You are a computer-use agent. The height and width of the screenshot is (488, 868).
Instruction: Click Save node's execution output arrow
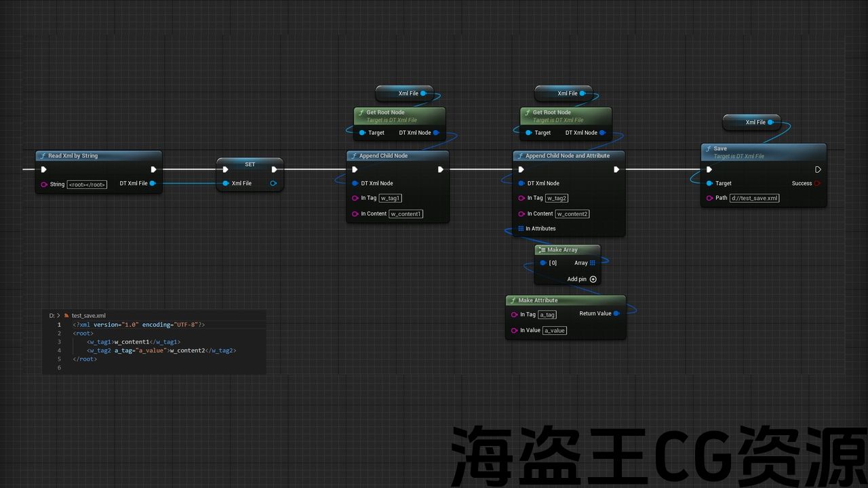(x=818, y=169)
